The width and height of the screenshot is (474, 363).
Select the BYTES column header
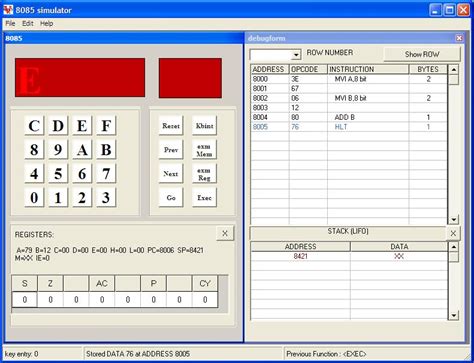[428, 69]
